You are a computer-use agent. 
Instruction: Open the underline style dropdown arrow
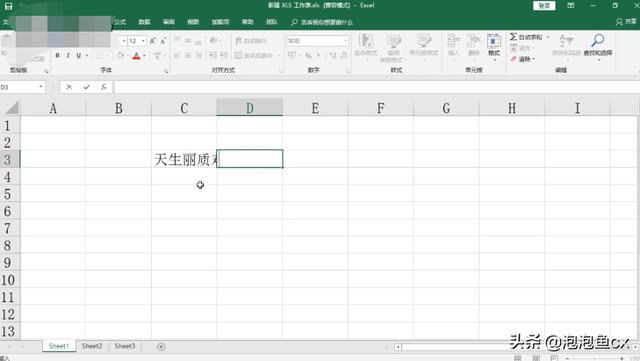pyautogui.click(x=87, y=56)
